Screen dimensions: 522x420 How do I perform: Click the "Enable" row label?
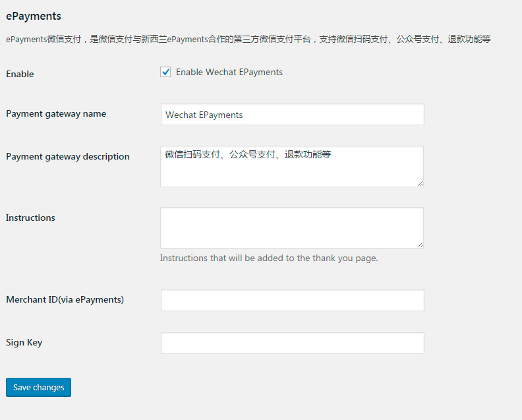[20, 74]
